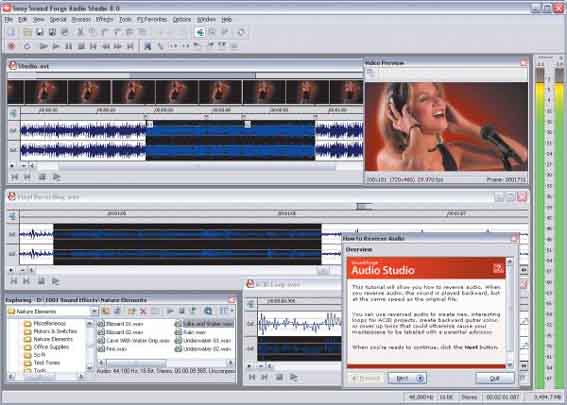Open the Options menu
This screenshot has width=567, height=405.
[x=182, y=20]
